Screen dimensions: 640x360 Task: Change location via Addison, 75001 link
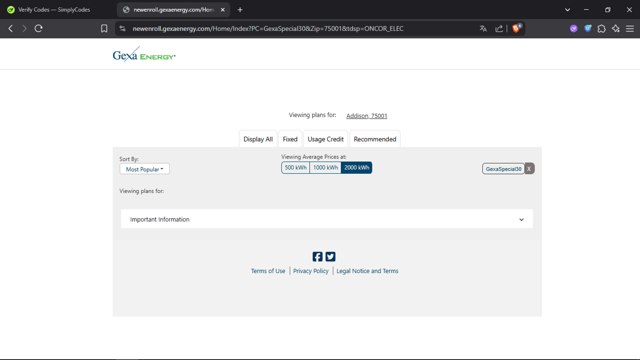(367, 116)
